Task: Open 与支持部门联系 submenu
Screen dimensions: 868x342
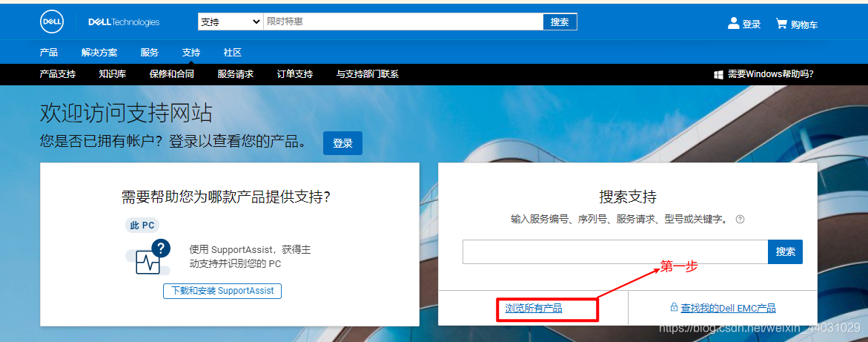Action: [x=368, y=74]
